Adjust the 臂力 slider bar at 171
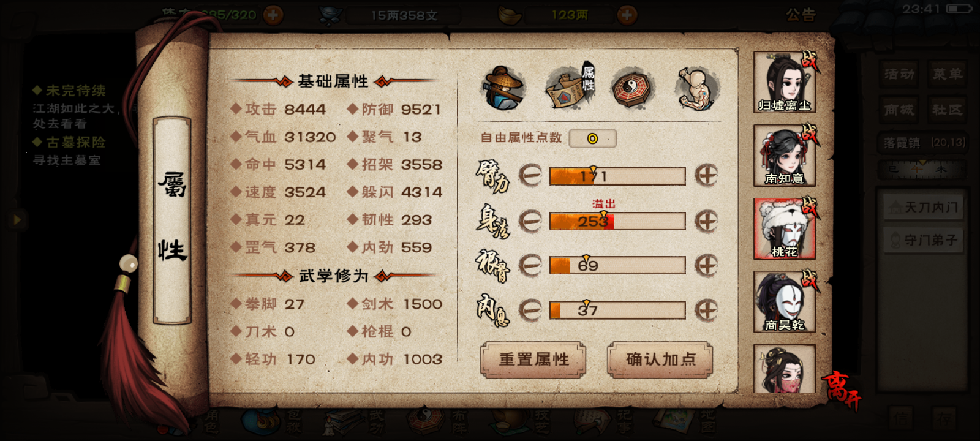980x441 pixels. 617,176
